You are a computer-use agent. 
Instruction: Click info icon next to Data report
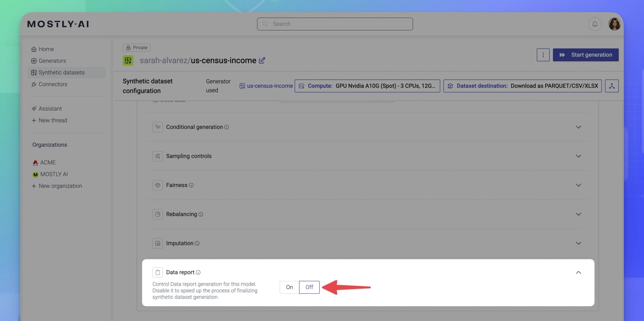click(198, 272)
